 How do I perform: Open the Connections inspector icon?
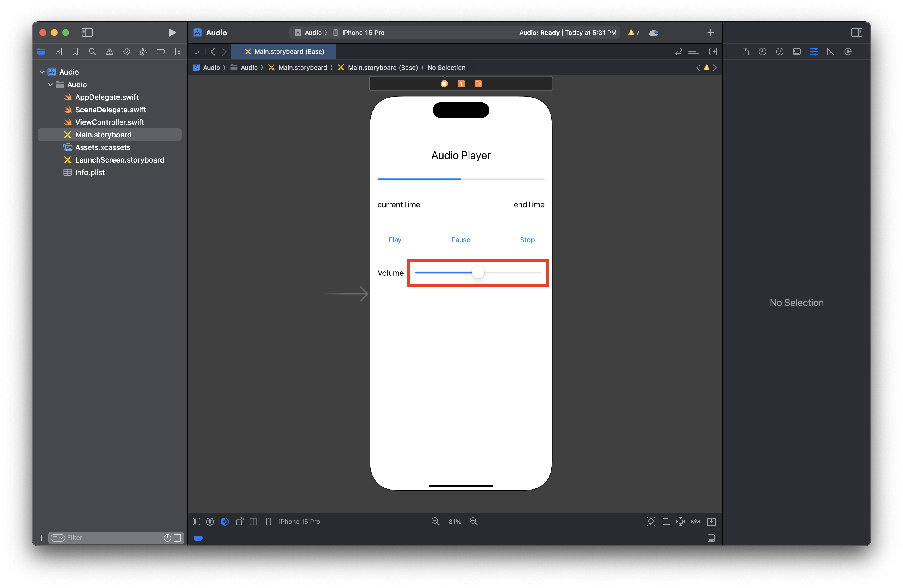[848, 52]
